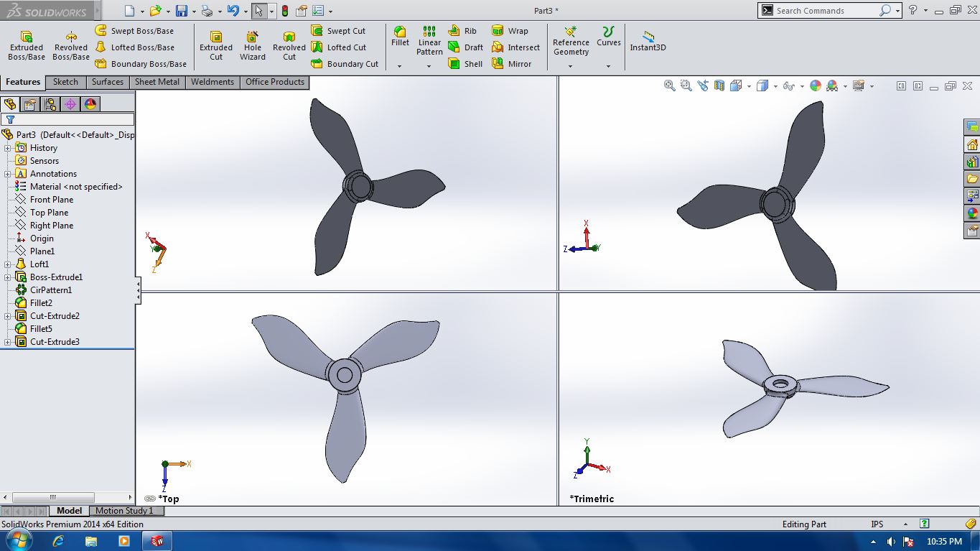Click the Previous View icon

coord(702,85)
